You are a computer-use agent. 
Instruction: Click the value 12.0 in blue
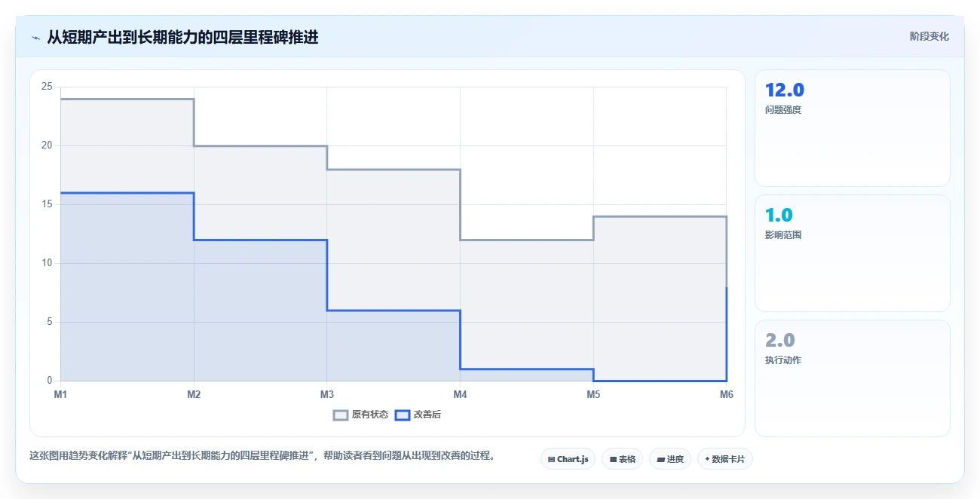785,90
